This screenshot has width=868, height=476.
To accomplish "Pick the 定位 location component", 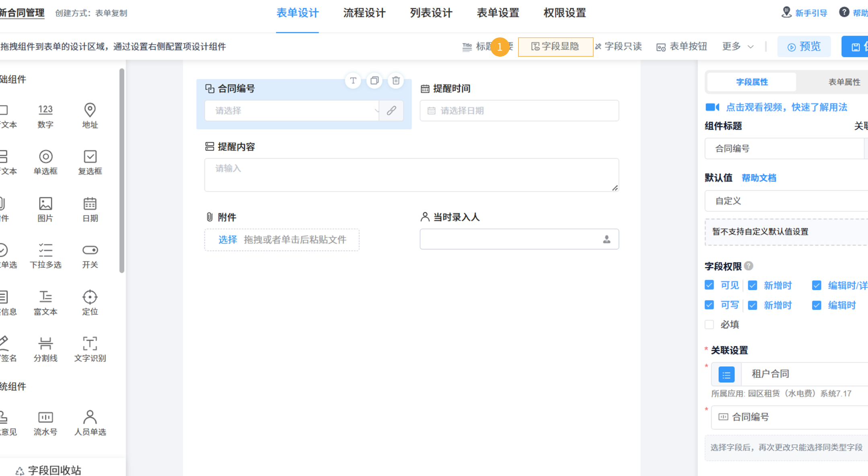I will [90, 303].
